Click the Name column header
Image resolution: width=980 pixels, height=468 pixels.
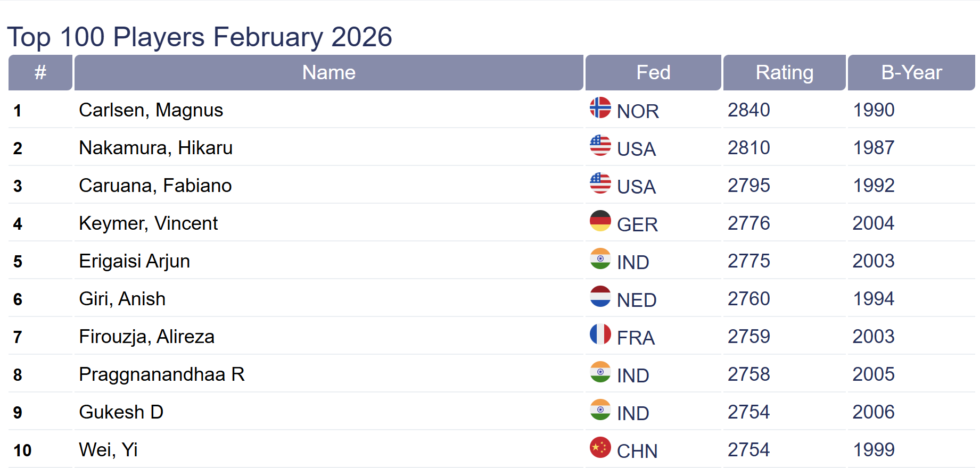[328, 72]
